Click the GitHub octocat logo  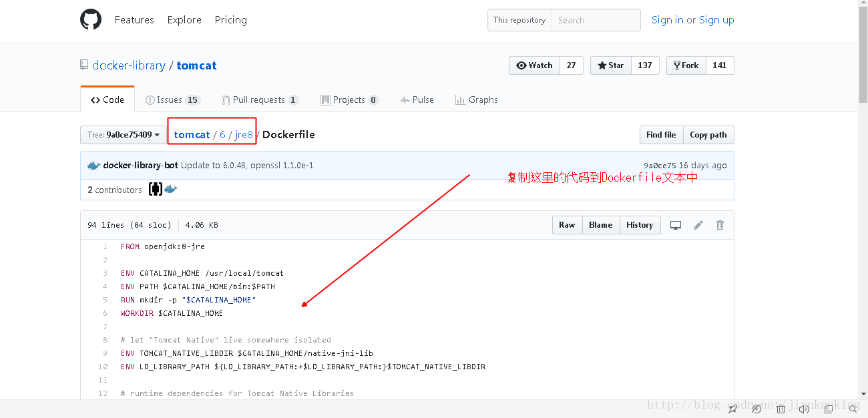(x=91, y=19)
